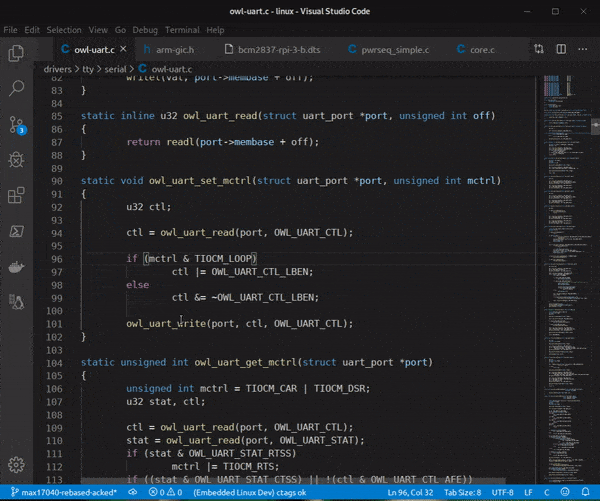Open the Terminal menu

182,30
